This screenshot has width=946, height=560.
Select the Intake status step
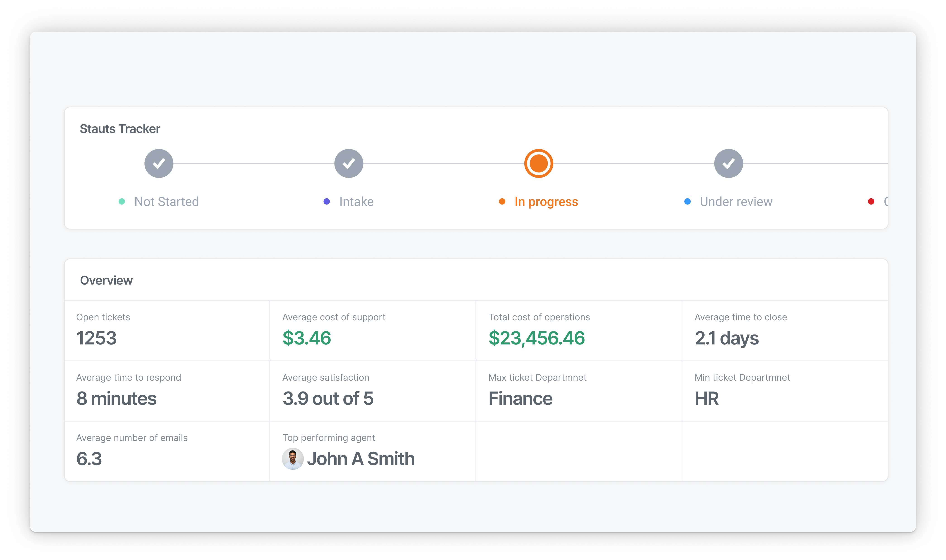click(356, 202)
